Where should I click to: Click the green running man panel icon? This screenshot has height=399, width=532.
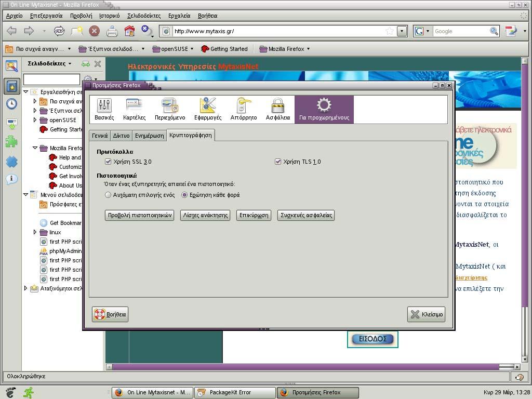pos(29,392)
